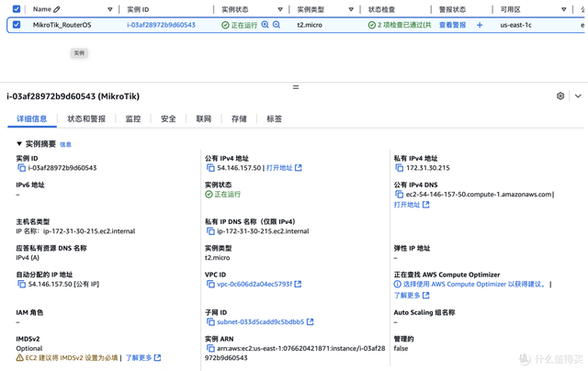Select the t2.micro cell in the table row
This screenshot has height=371, width=588.
(310, 25)
